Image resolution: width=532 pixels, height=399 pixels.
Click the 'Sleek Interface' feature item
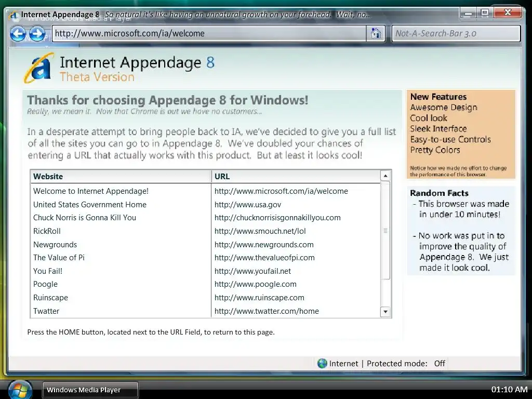pos(438,129)
